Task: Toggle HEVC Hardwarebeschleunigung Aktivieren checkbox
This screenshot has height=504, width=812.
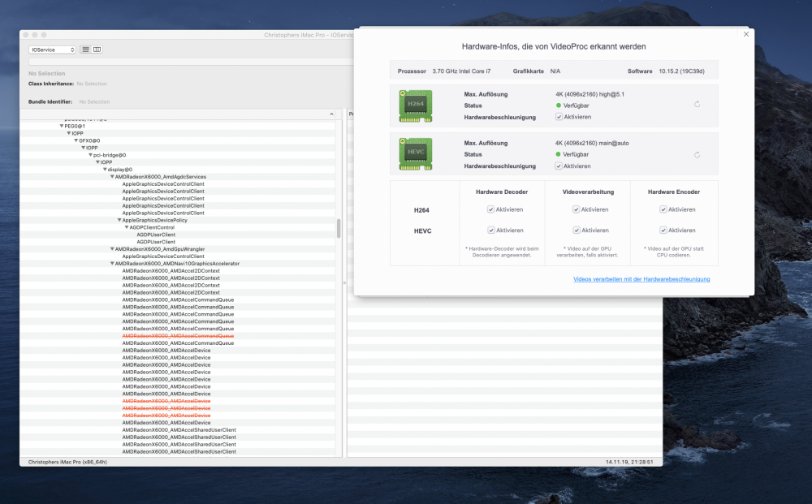Action: pos(559,166)
